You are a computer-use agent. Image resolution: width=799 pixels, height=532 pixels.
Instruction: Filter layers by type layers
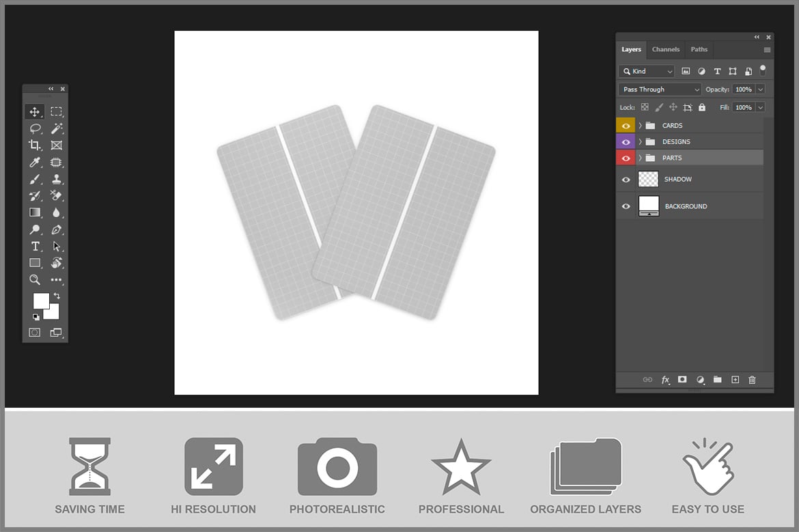[718, 71]
